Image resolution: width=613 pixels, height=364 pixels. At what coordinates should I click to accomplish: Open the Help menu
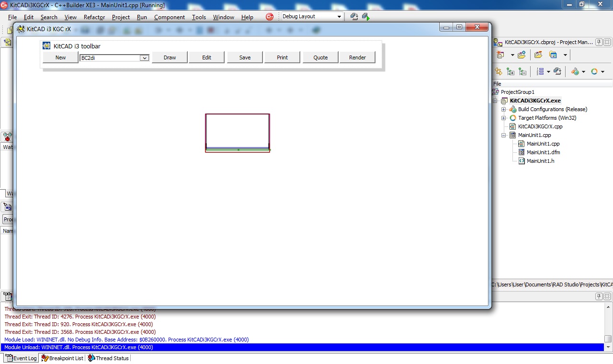[x=247, y=17]
